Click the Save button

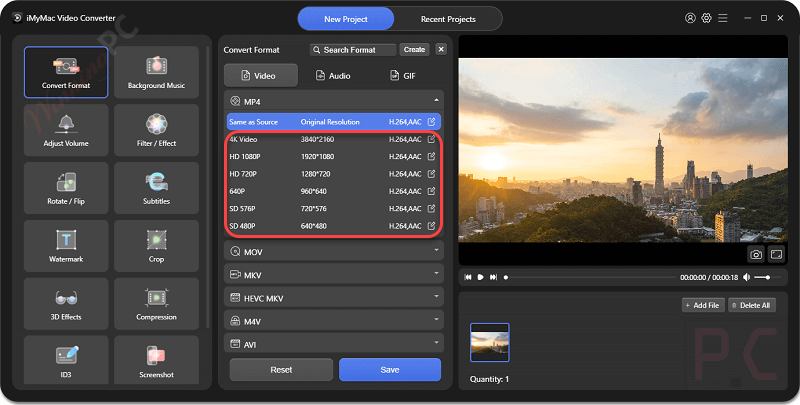[x=390, y=370]
